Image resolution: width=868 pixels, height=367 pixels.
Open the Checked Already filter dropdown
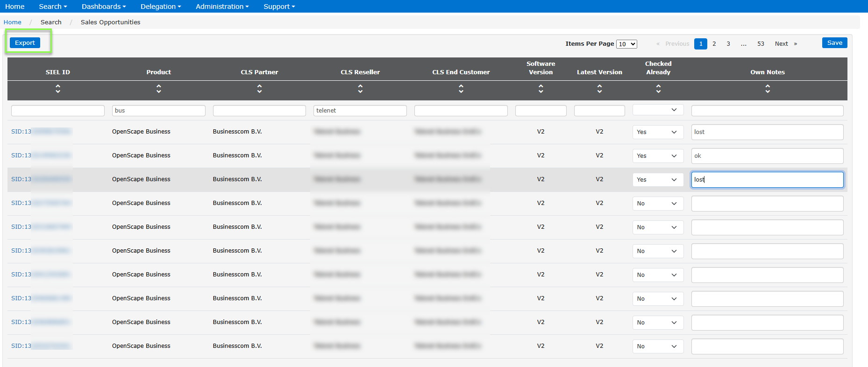tap(658, 110)
